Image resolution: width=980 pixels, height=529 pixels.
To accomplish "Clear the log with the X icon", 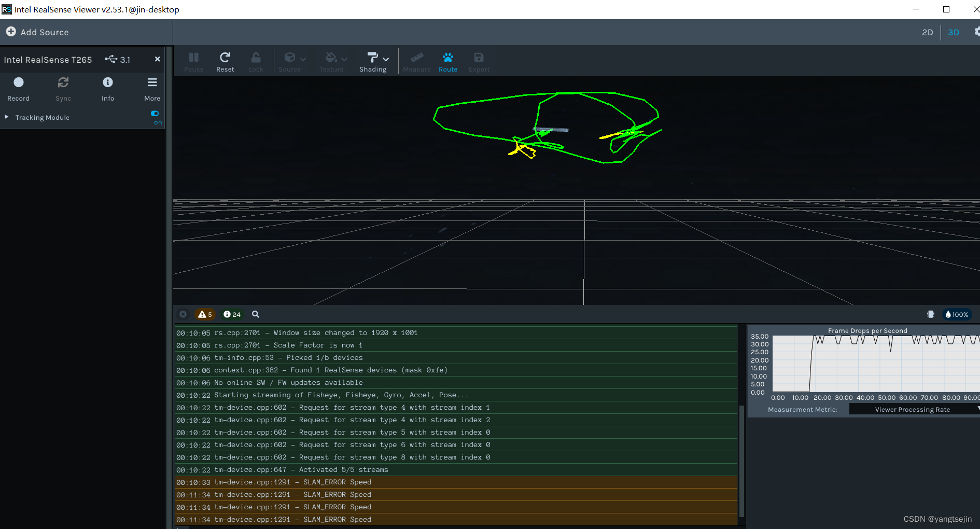I will pyautogui.click(x=183, y=314).
